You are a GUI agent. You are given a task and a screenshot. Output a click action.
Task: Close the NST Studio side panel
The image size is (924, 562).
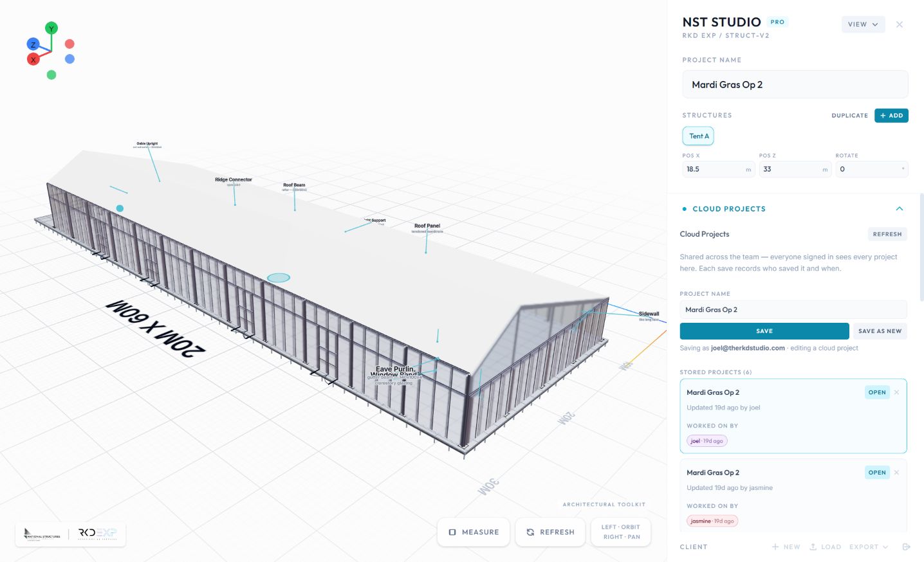[x=900, y=24]
